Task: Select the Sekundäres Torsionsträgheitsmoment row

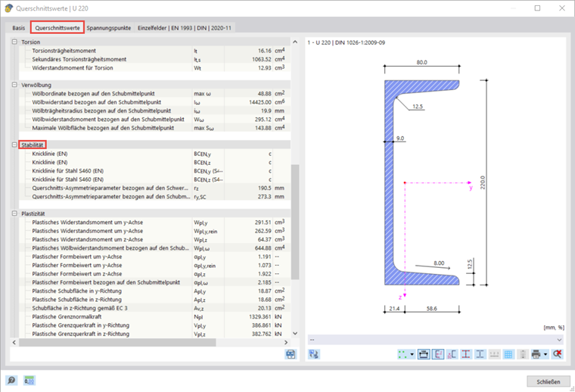Action: (155, 59)
